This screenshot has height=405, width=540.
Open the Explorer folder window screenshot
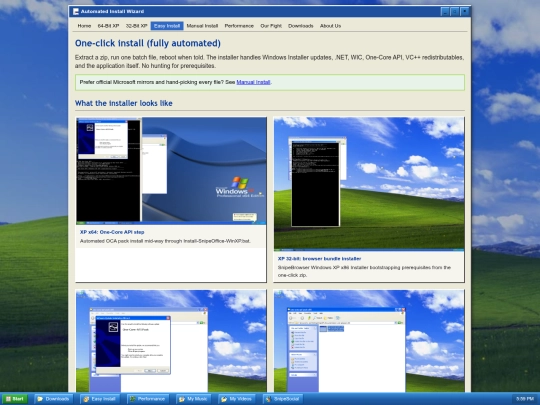click(x=369, y=341)
